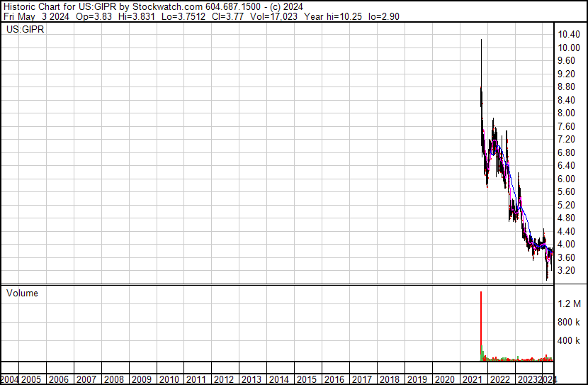This screenshot has width=588, height=385.
Task: Select the 2019 year marker on timeline
Action: coord(417,379)
